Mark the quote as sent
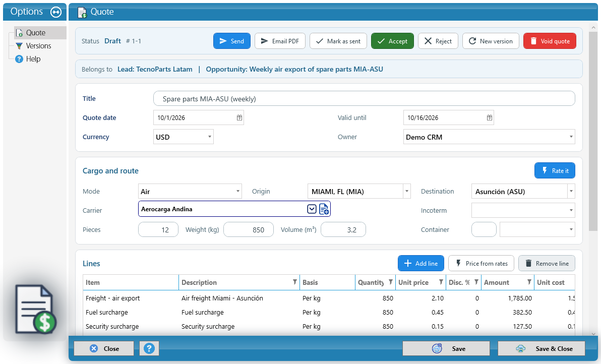This screenshot has height=364, width=601. [x=338, y=41]
